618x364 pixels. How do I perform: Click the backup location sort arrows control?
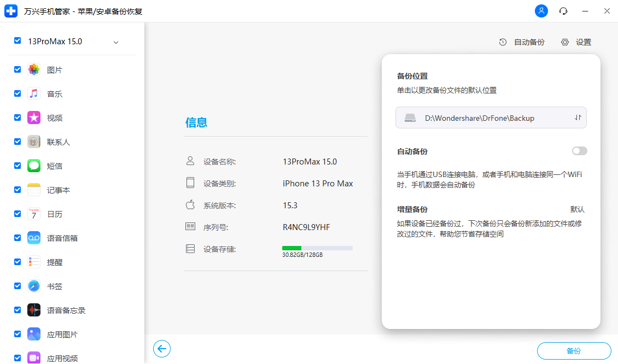point(578,118)
